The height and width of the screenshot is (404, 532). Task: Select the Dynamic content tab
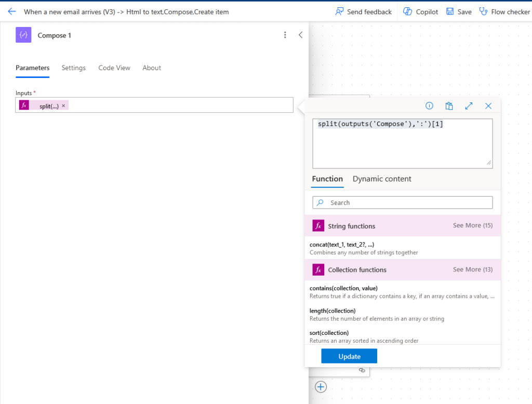point(382,179)
